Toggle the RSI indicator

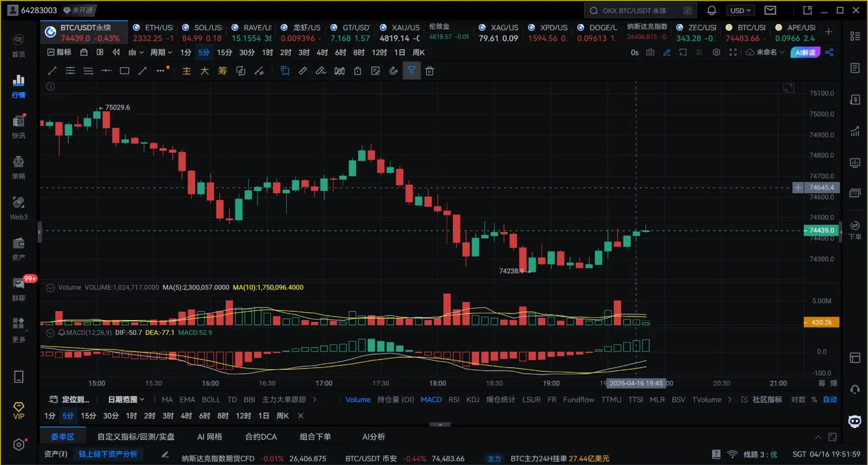(x=454, y=399)
